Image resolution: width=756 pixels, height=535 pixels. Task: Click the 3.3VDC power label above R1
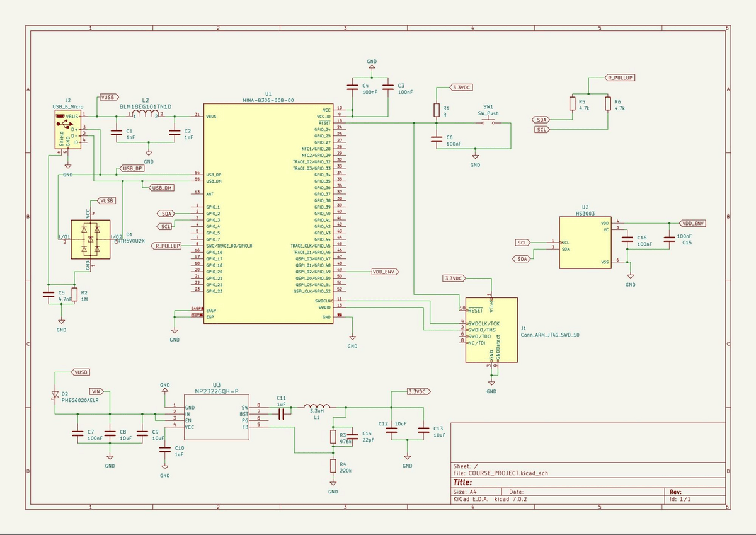pyautogui.click(x=460, y=88)
